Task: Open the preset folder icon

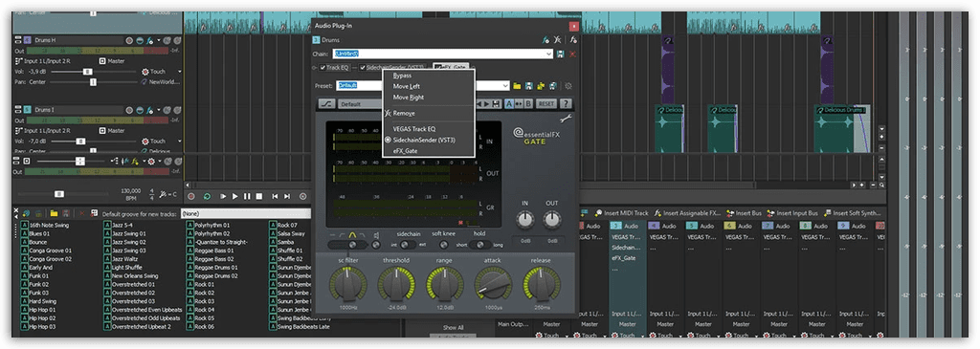Action: [x=517, y=85]
